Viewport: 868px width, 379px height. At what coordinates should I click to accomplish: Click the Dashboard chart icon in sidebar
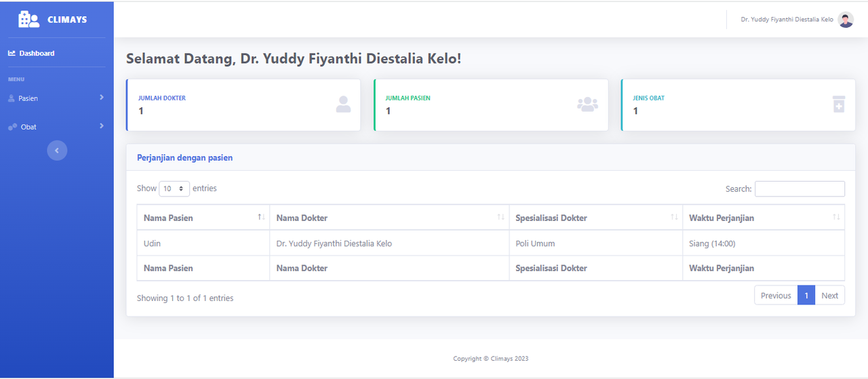point(12,53)
